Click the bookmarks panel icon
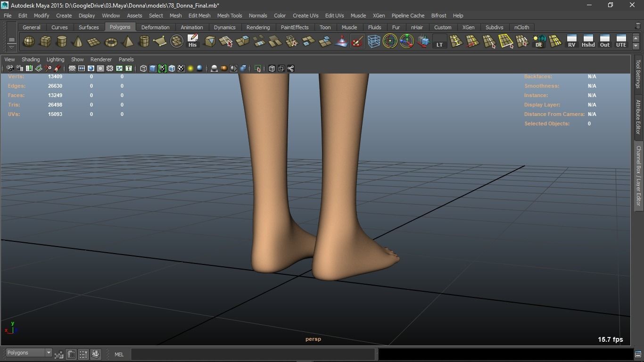644x362 pixels. pos(29,68)
